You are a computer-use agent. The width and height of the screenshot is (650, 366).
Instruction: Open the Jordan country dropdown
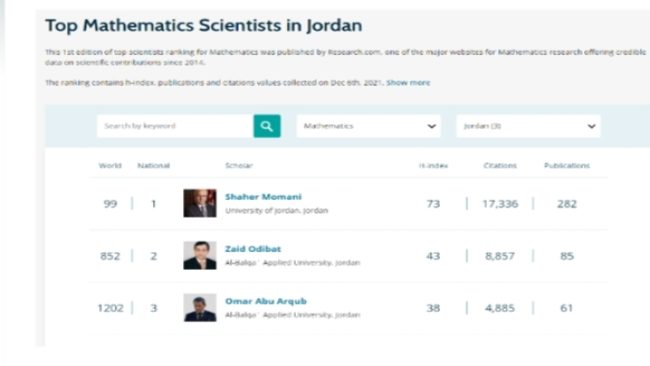(528, 126)
